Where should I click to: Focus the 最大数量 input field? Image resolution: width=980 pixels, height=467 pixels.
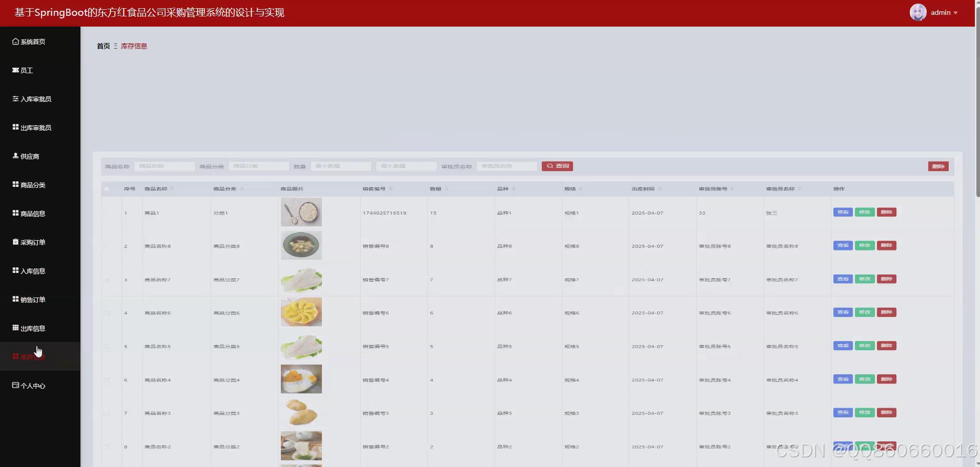pyautogui.click(x=406, y=166)
